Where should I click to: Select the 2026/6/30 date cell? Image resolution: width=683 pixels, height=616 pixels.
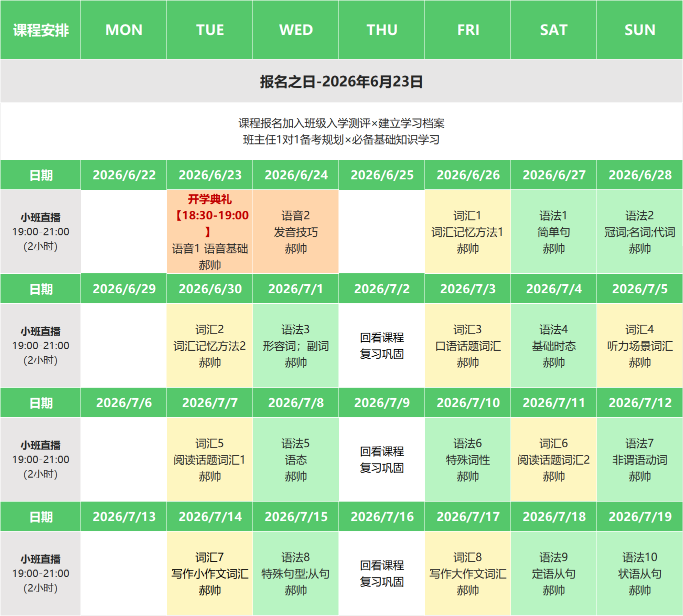tap(209, 289)
